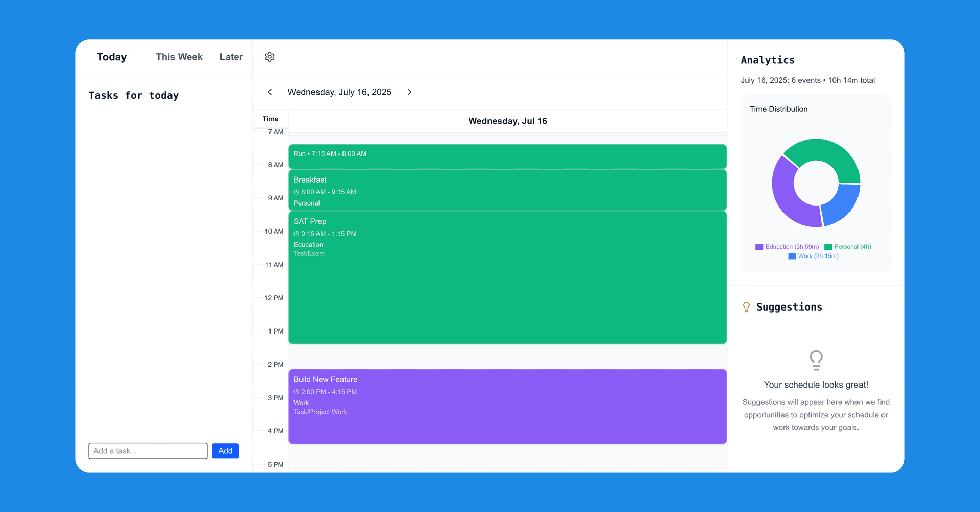Open the SAT Prep event block
Image resolution: width=980 pixels, height=512 pixels.
click(507, 278)
